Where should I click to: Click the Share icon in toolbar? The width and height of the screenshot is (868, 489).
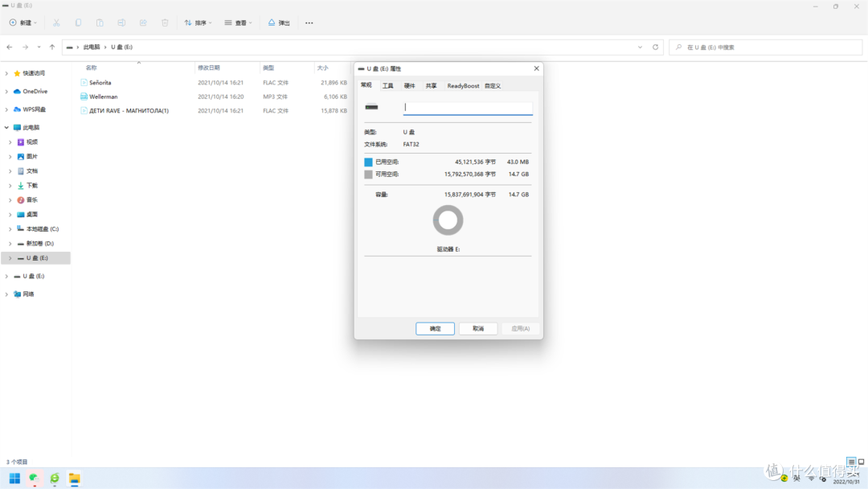coord(143,23)
